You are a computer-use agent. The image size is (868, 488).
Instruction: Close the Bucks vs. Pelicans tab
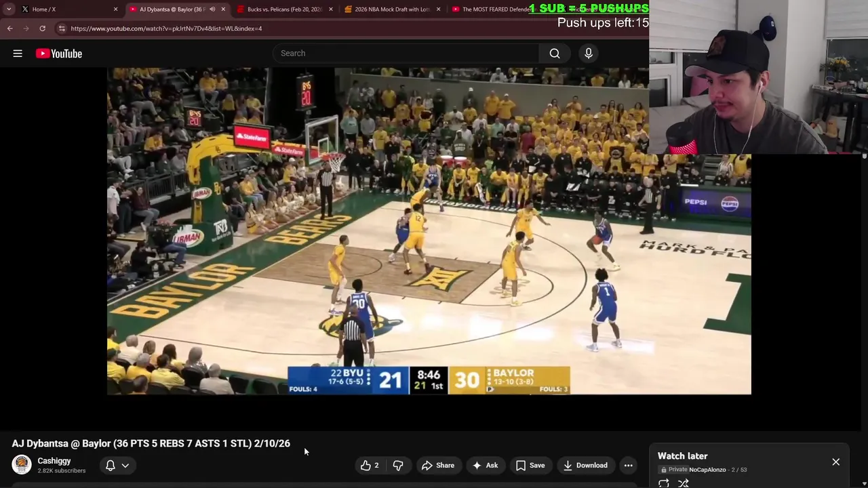(x=331, y=9)
